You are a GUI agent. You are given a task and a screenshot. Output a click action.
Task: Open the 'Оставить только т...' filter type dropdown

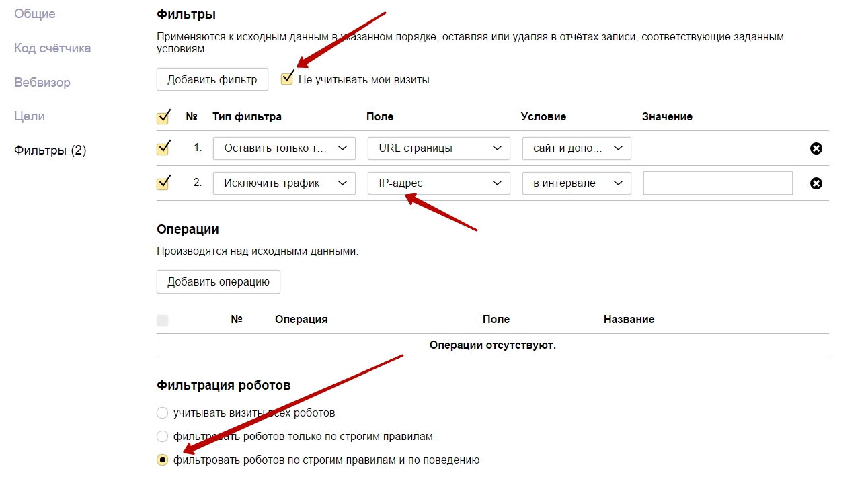point(284,148)
